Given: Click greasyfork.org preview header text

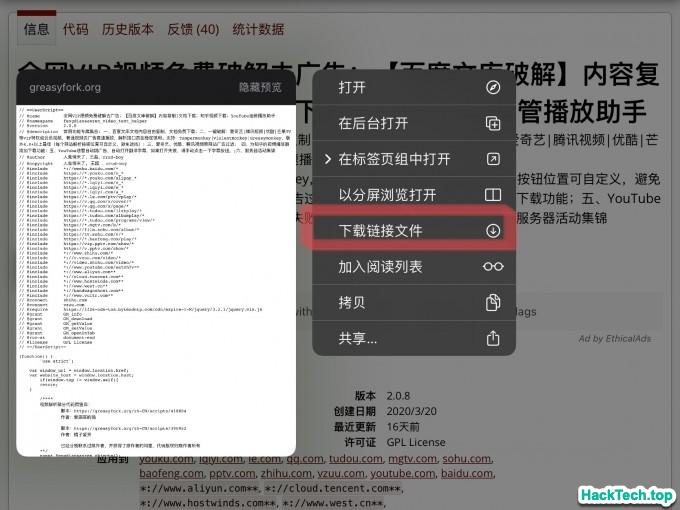Looking at the screenshot, I should 65,88.
